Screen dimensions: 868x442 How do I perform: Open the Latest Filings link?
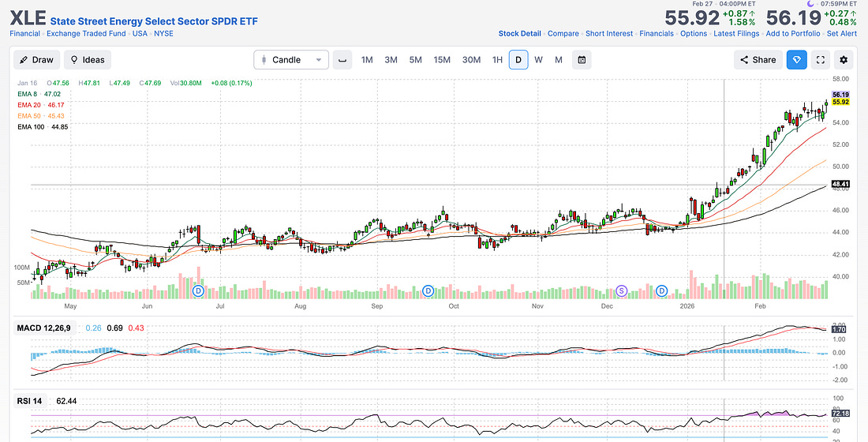click(x=736, y=33)
